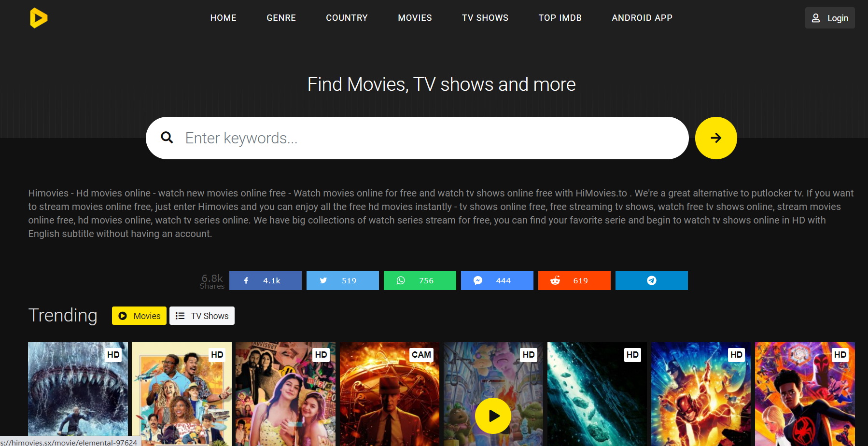Go to TV SHOWS section
Screen dimensions: 868x446
pyautogui.click(x=485, y=18)
